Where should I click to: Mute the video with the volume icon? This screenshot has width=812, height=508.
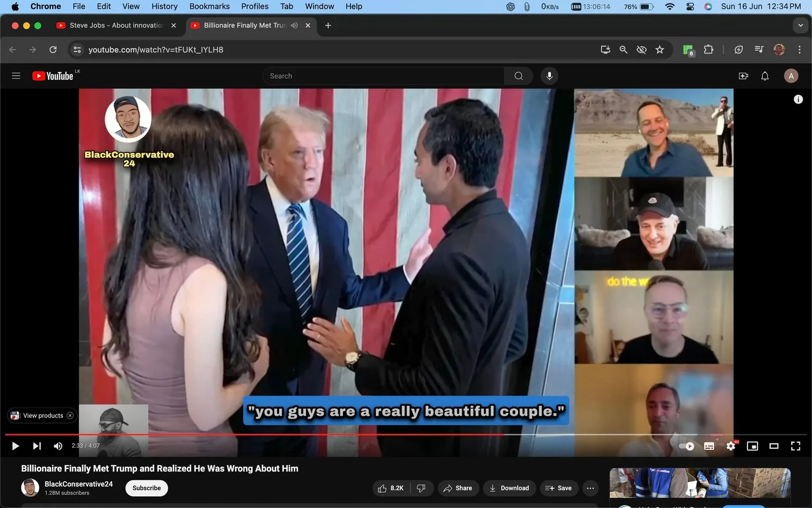[x=58, y=446]
